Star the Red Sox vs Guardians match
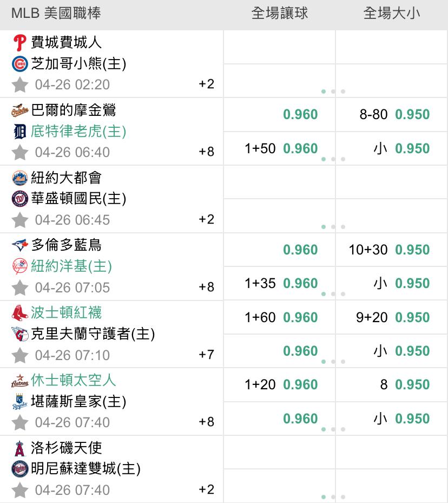Screen dimensions: 448x503 click(19, 355)
